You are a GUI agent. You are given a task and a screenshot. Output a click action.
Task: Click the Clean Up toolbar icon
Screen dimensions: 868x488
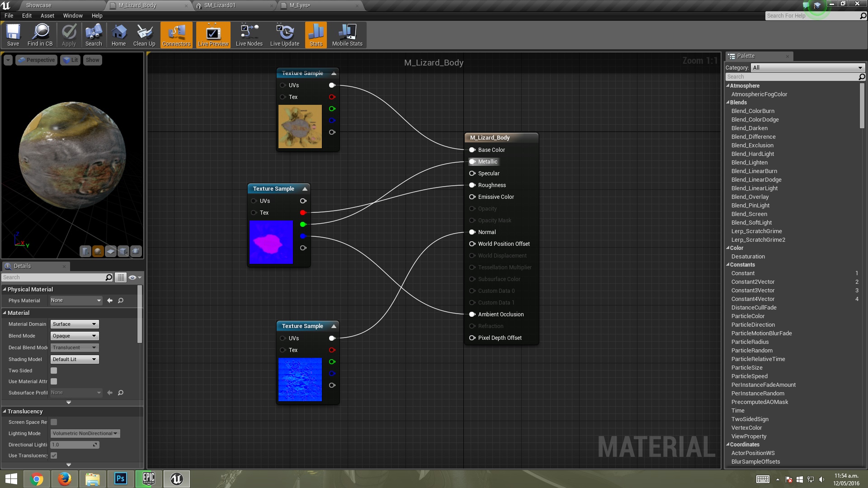click(x=144, y=35)
